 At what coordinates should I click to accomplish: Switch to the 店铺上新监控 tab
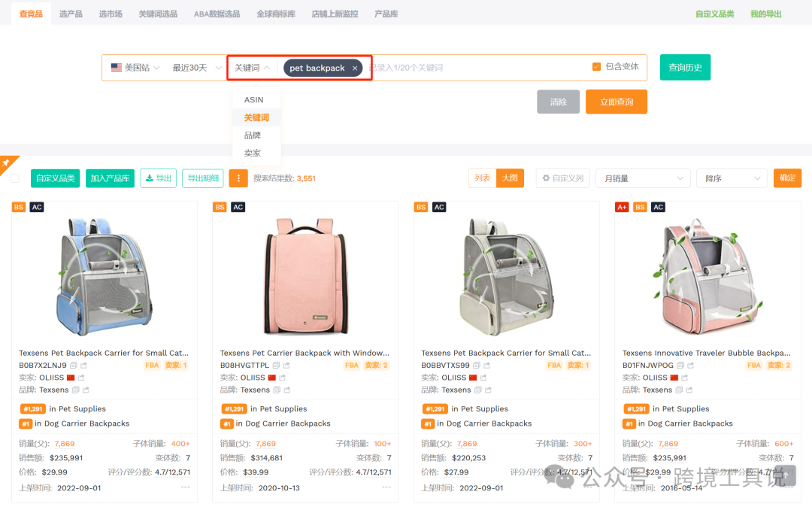point(335,14)
